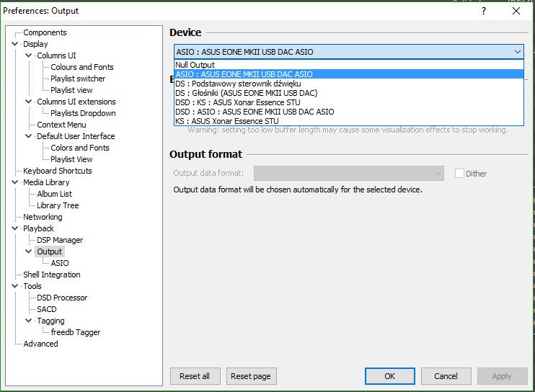535x392 pixels.
Task: Select Columns UI tree label
Action: [56, 55]
